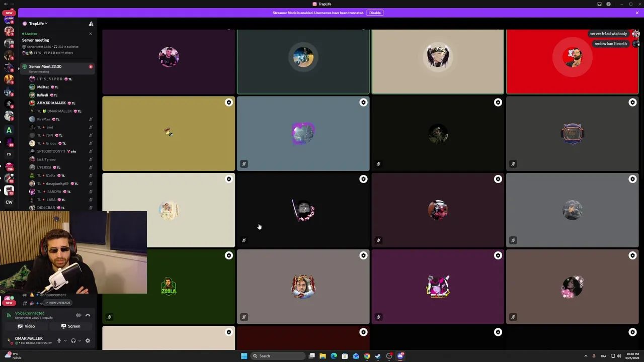The height and width of the screenshot is (362, 644).
Task: Dismiss the Live Now server meeting card
Action: click(91, 34)
